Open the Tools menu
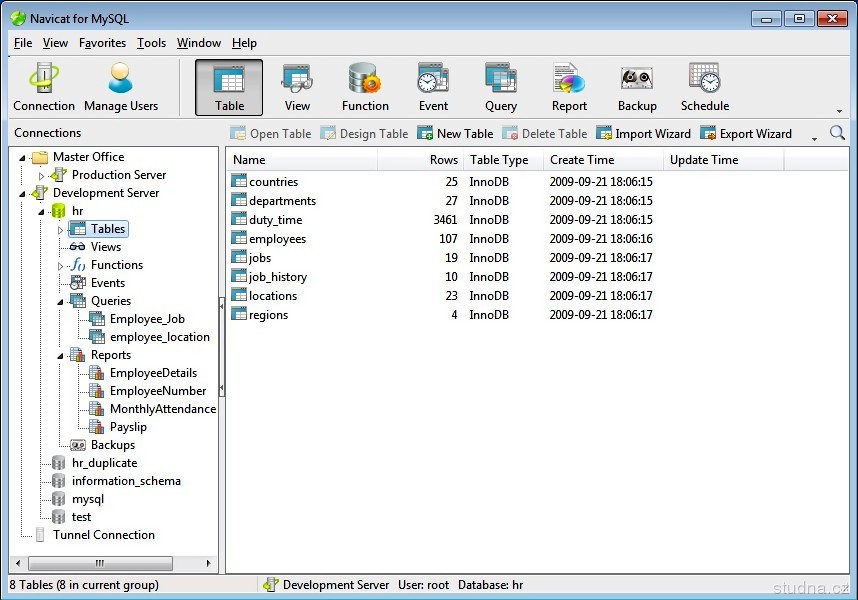Screen dimensions: 858x600 151,43
